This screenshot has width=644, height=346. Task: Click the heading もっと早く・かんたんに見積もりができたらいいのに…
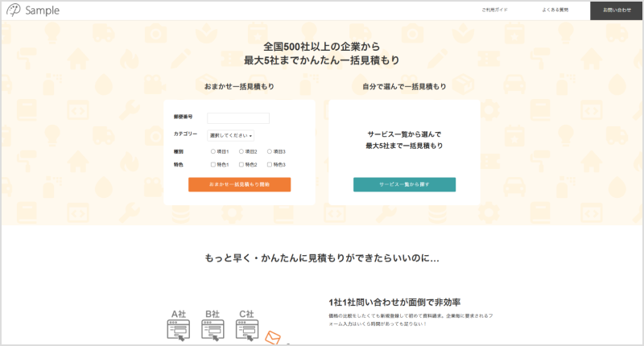[322, 258]
